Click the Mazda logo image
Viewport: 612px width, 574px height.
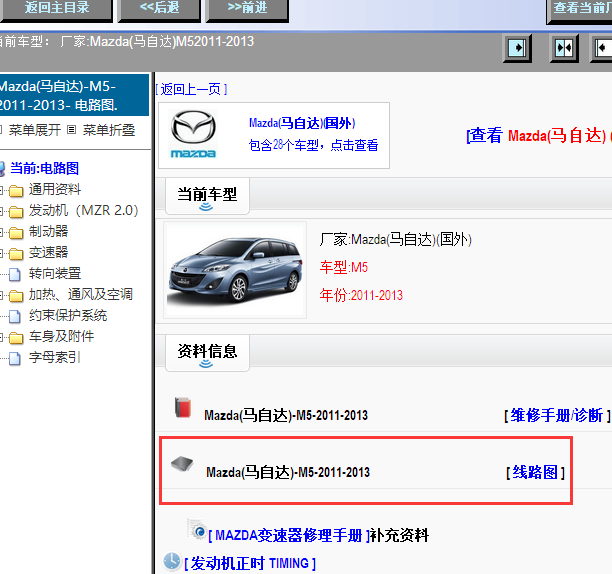pos(193,135)
